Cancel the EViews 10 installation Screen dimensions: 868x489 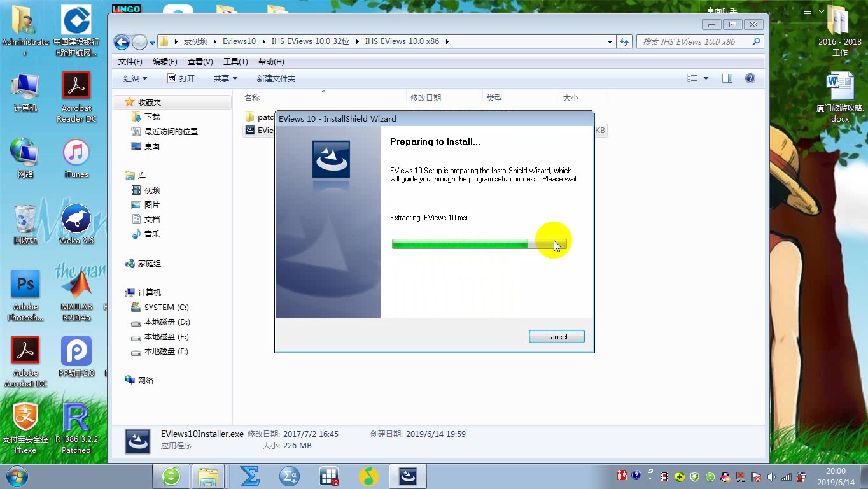[x=556, y=337]
